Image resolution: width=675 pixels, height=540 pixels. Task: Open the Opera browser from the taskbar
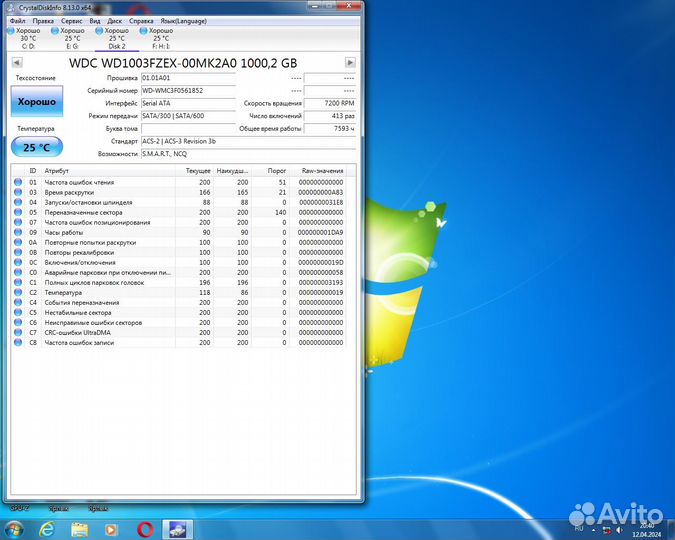[x=145, y=528]
